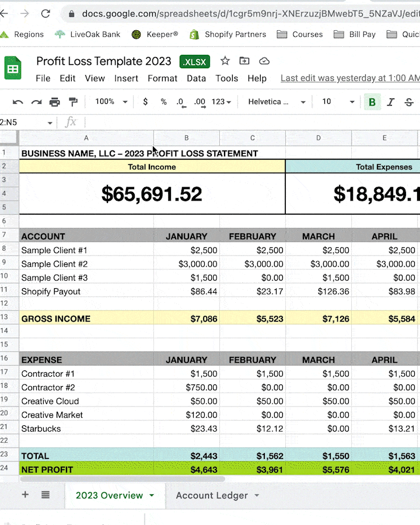
Task: Open the Data menu
Action: [196, 78]
